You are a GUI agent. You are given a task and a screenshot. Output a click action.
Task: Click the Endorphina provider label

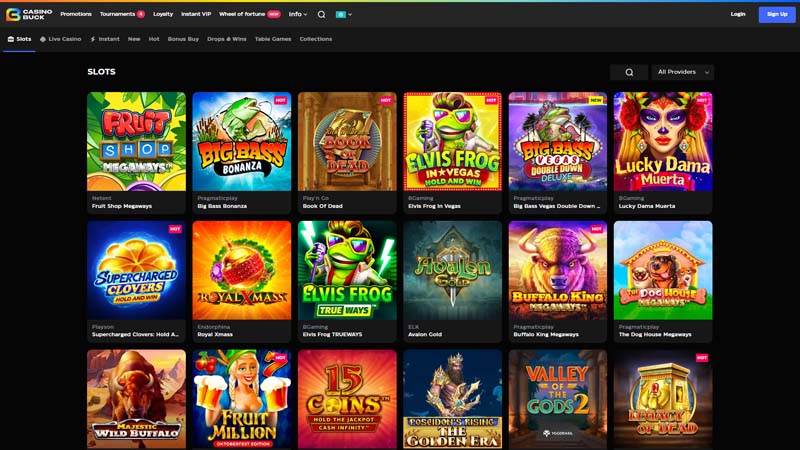[x=214, y=327]
